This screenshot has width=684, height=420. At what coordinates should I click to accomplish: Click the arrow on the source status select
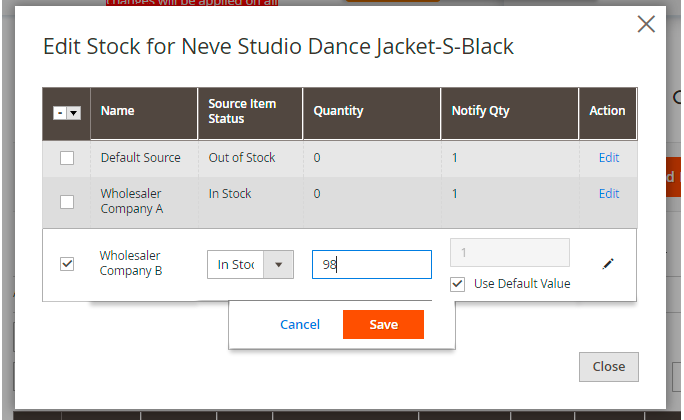tap(279, 264)
